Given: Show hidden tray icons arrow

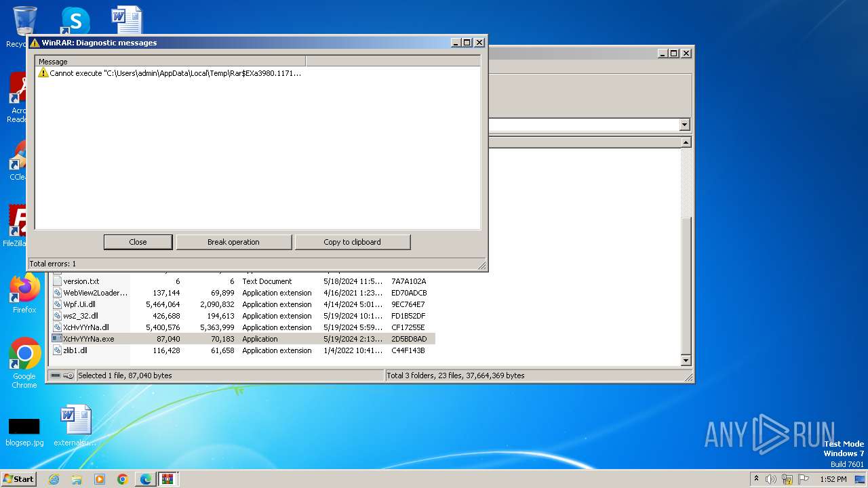Looking at the screenshot, I should click(756, 479).
